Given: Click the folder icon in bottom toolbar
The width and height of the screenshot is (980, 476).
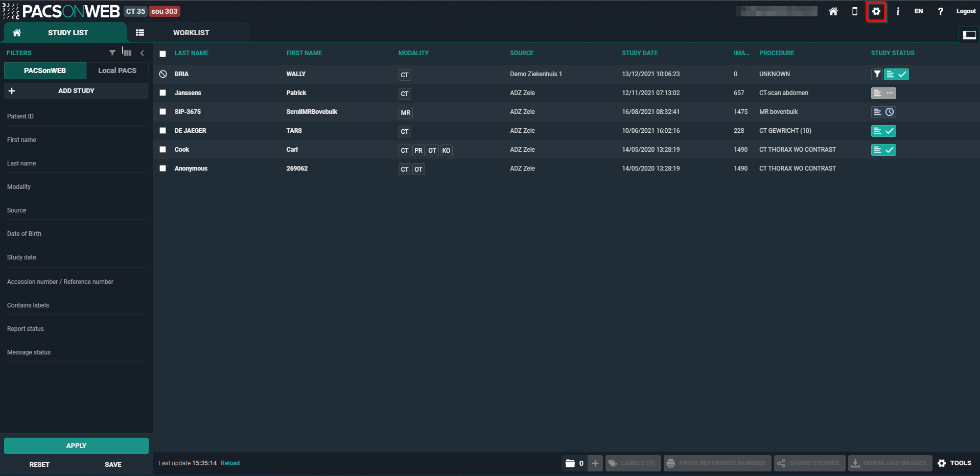Looking at the screenshot, I should coord(570,463).
